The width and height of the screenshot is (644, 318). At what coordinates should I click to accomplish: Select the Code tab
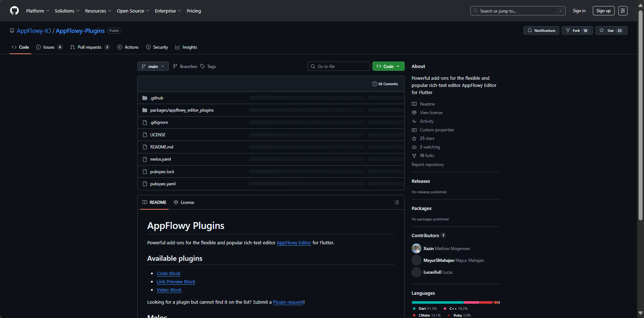[x=20, y=47]
